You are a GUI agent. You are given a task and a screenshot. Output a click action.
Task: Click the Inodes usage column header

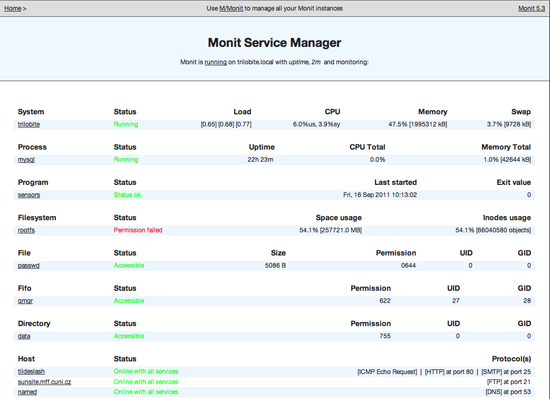[507, 218]
